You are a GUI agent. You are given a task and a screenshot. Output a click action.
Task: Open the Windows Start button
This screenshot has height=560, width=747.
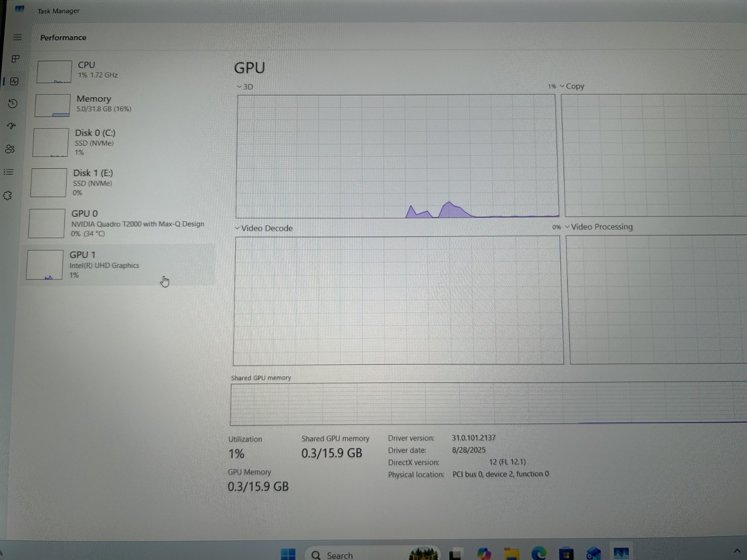pos(288,554)
